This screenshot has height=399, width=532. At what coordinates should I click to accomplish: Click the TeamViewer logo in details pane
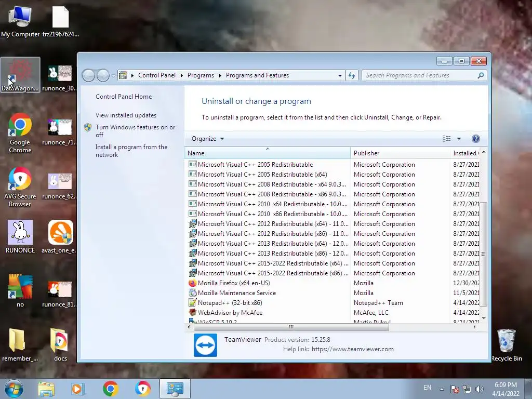point(205,345)
